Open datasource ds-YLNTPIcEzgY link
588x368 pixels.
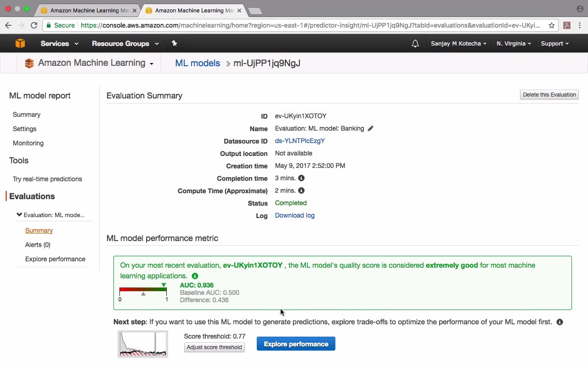click(300, 141)
